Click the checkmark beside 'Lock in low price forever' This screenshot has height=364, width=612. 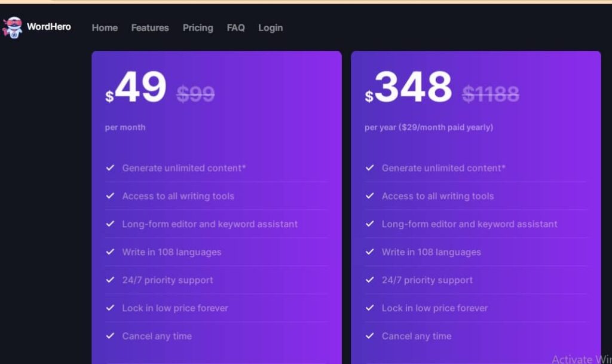tap(110, 308)
